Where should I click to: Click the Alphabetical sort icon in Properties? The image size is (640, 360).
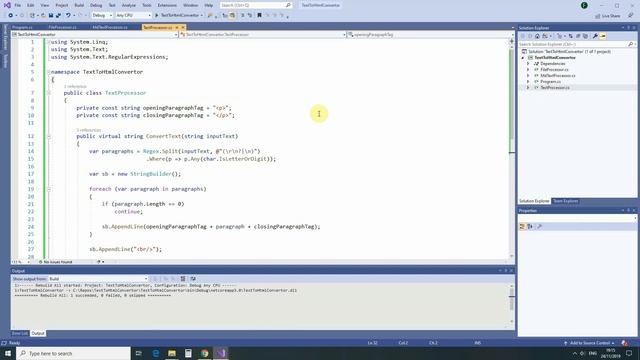coord(530,227)
